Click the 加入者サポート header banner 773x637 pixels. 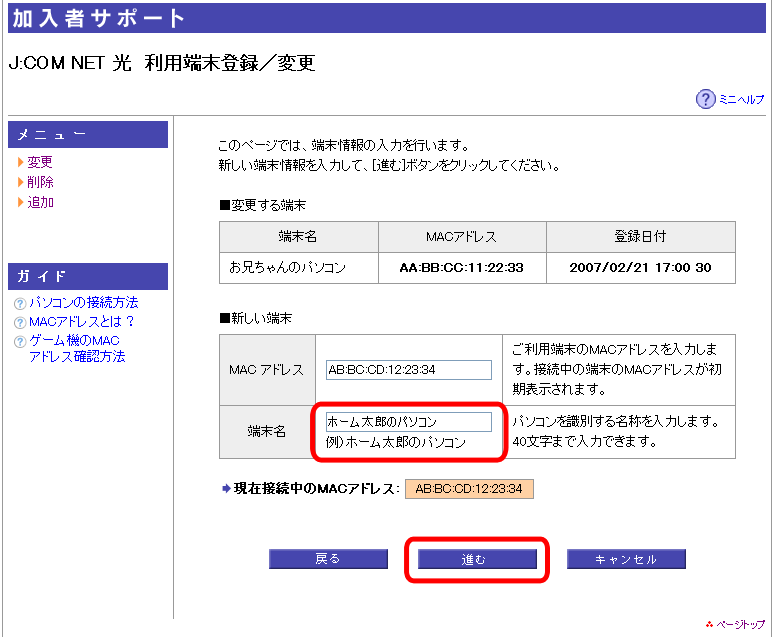coord(387,18)
